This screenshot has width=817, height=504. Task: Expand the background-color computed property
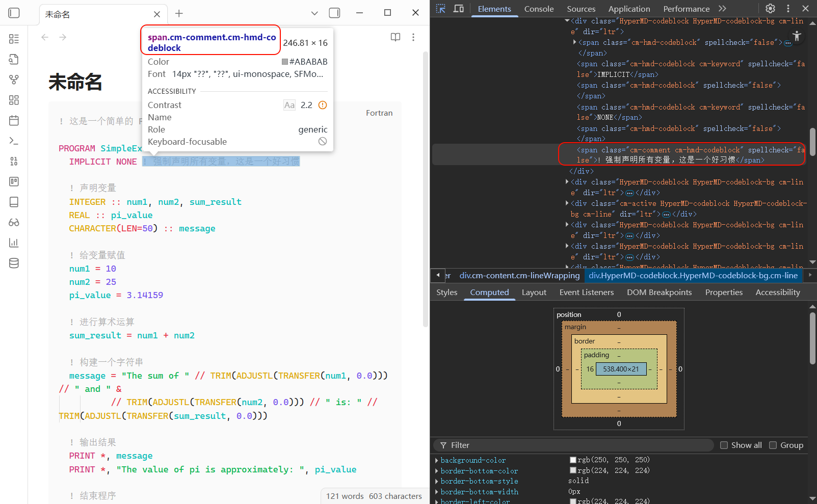(x=437, y=460)
